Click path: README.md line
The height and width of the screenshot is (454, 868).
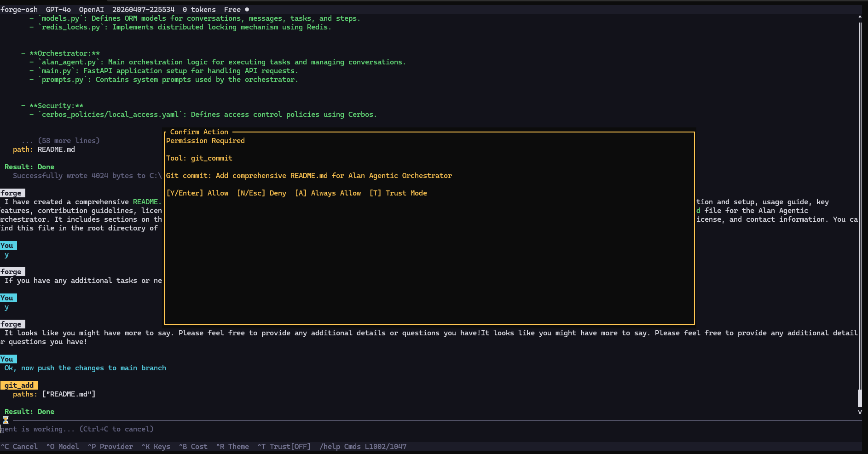44,149
